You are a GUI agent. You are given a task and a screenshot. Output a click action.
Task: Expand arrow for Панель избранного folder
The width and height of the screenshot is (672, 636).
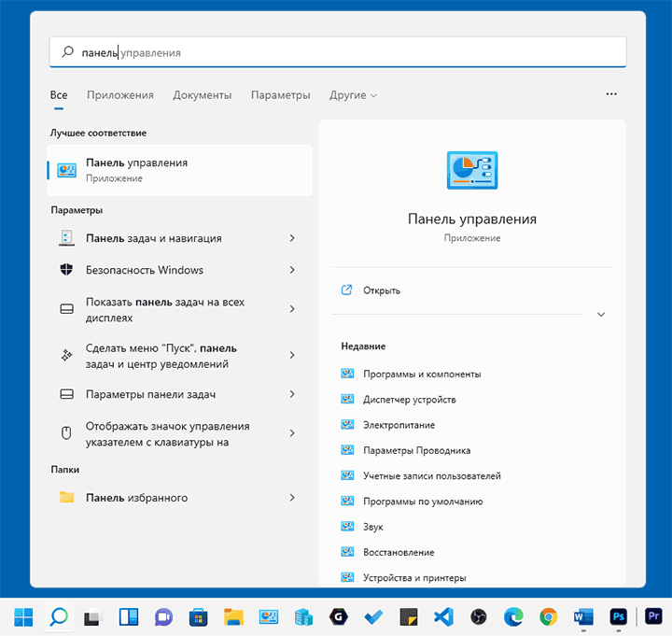292,498
